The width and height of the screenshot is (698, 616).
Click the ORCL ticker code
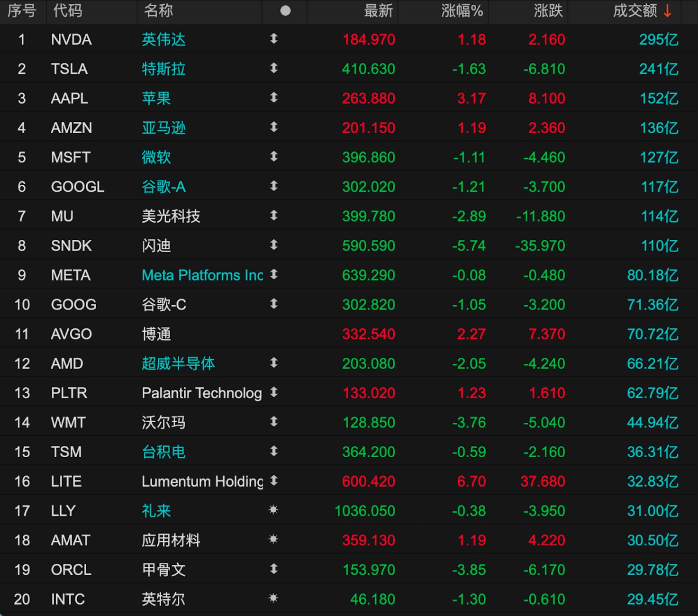(x=72, y=570)
